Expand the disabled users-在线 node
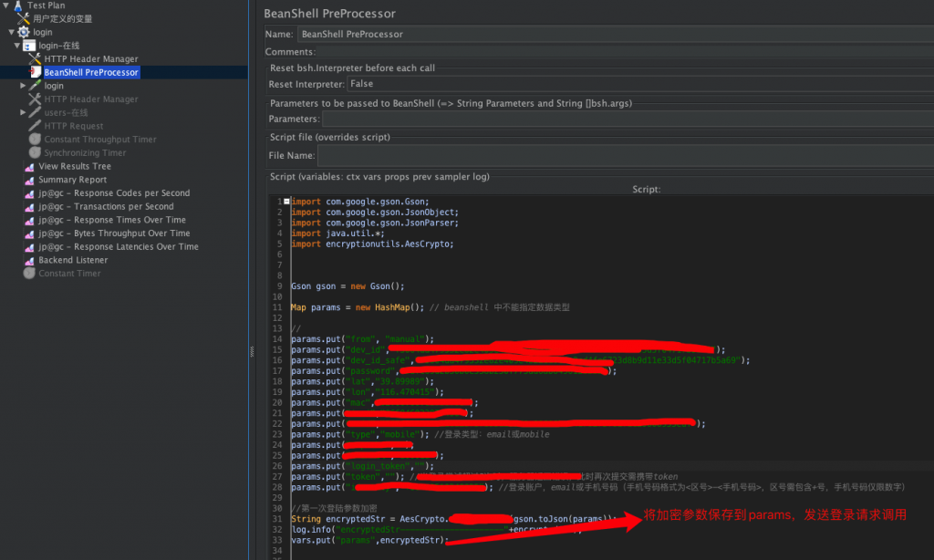 click(23, 112)
